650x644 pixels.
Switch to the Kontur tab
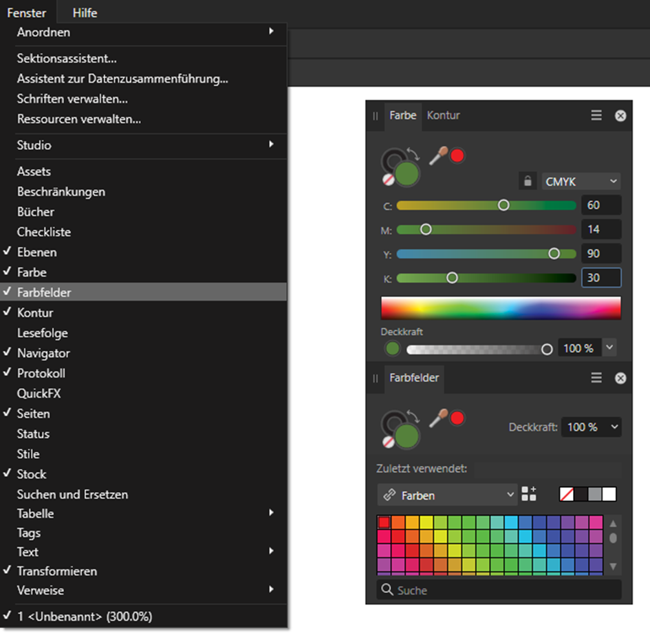pos(443,116)
